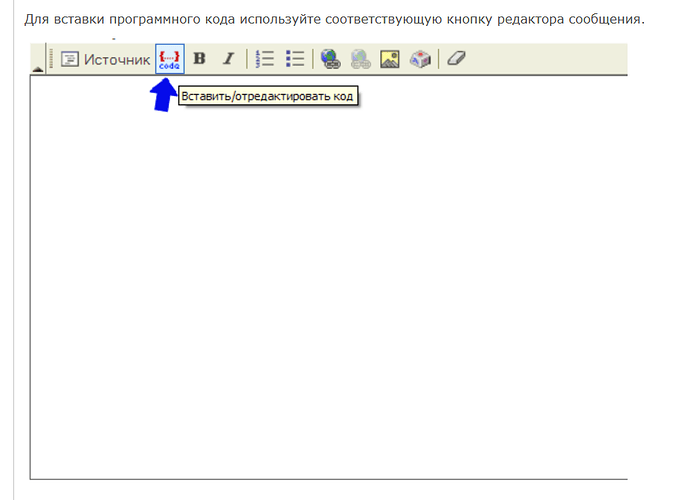
Task: Insert a bulleted list
Action: [x=295, y=59]
